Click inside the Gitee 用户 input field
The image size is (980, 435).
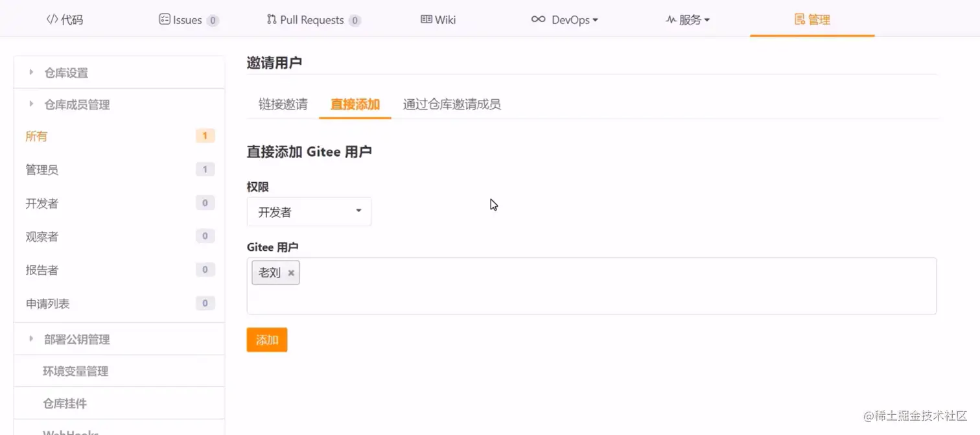point(592,286)
